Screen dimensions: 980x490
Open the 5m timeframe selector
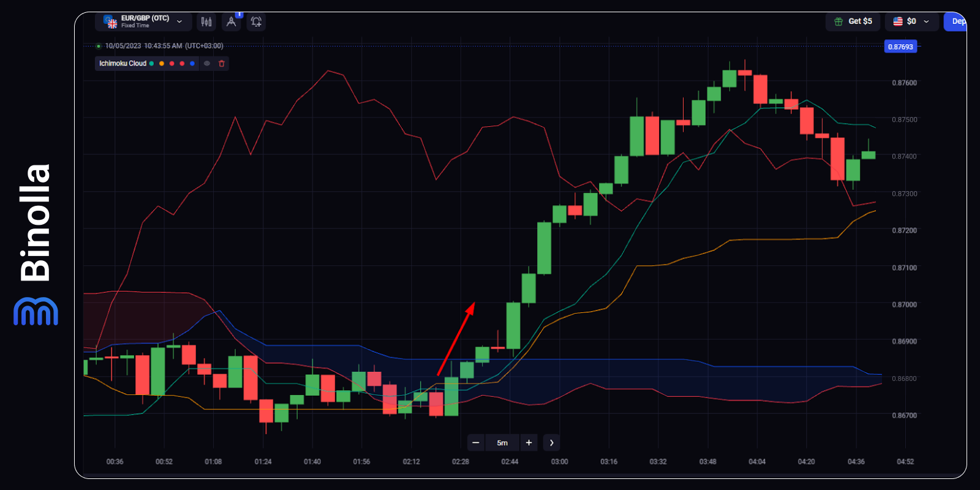(502, 443)
